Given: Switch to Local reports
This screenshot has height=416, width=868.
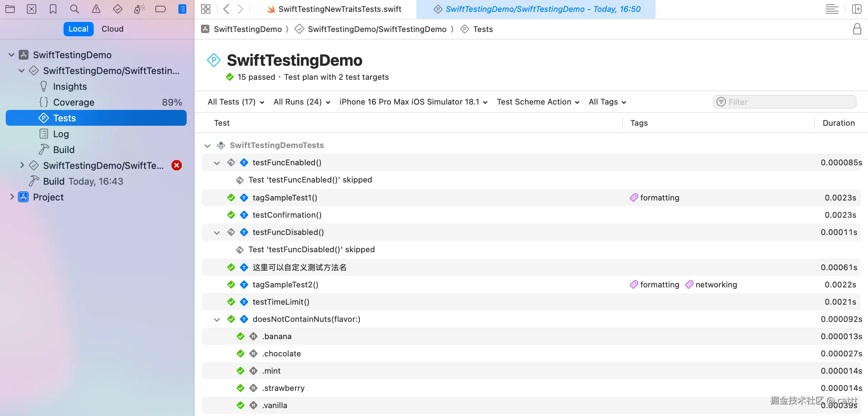Looking at the screenshot, I should tap(78, 29).
